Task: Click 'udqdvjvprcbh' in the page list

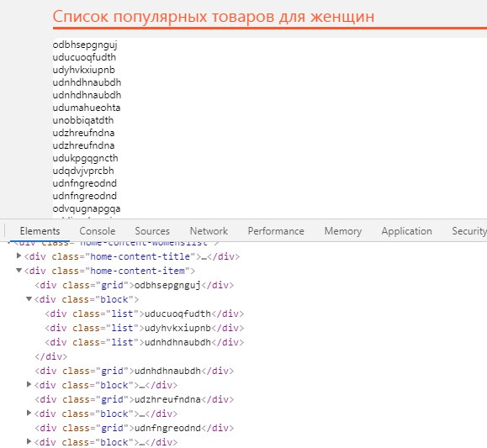Action: 83,171
